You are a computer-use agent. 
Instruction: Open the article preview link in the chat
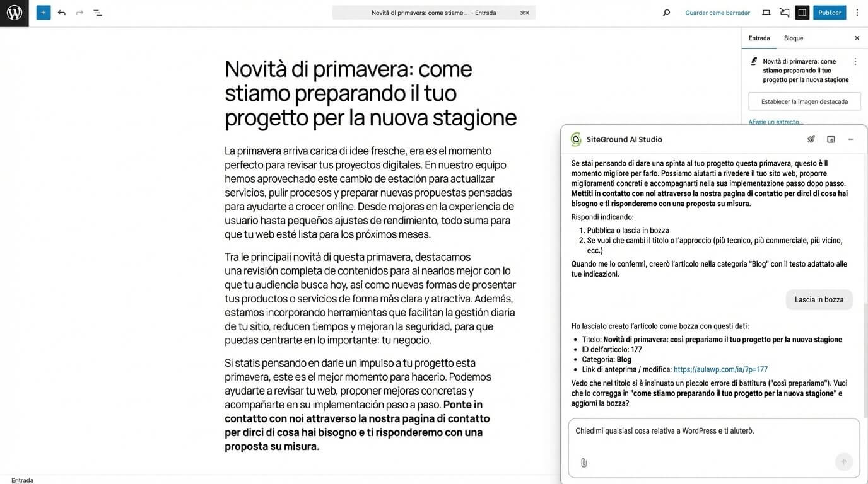pos(720,369)
